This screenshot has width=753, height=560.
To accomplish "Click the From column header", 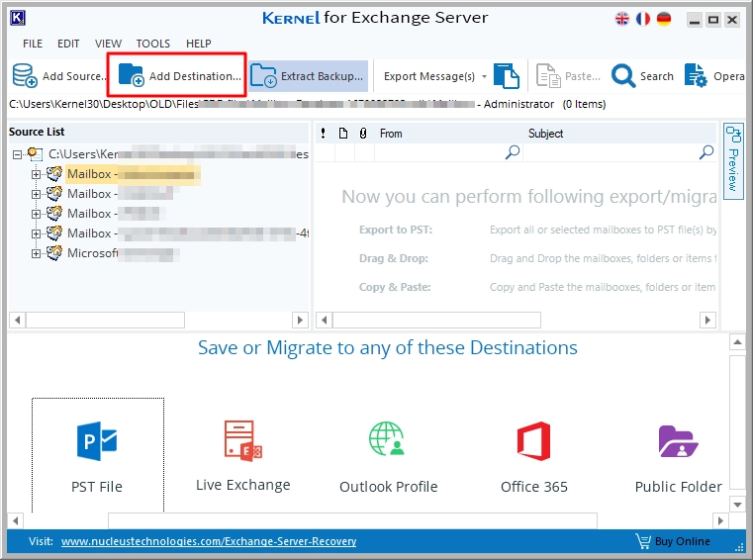I will (391, 134).
